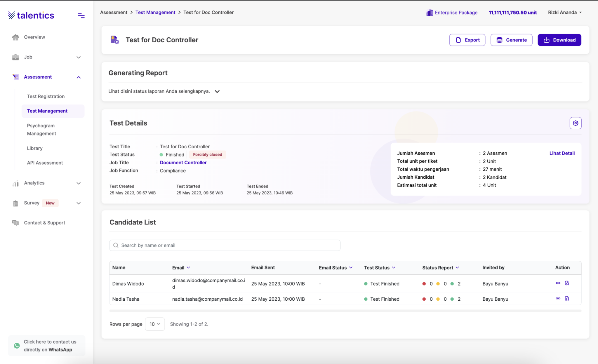Expand the Generating Report status chevron
Viewport: 598px width, 364px height.
coord(217,91)
